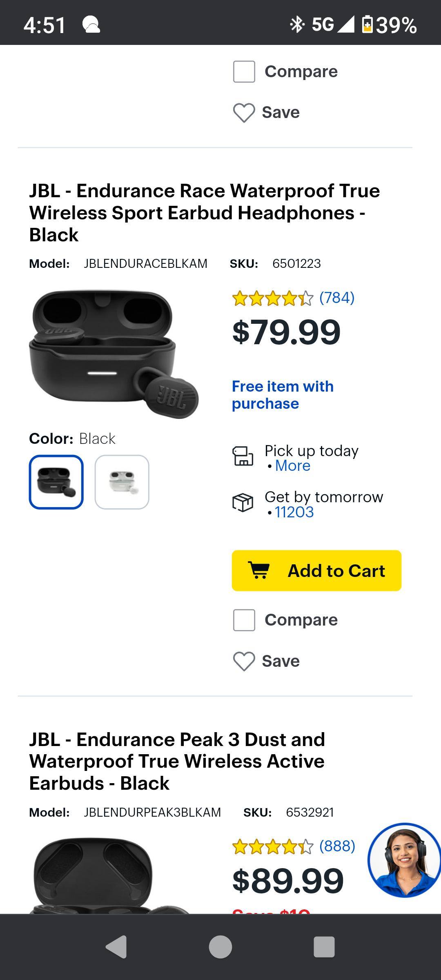
Task: Change delivery ZIP code 11203
Action: point(294,512)
